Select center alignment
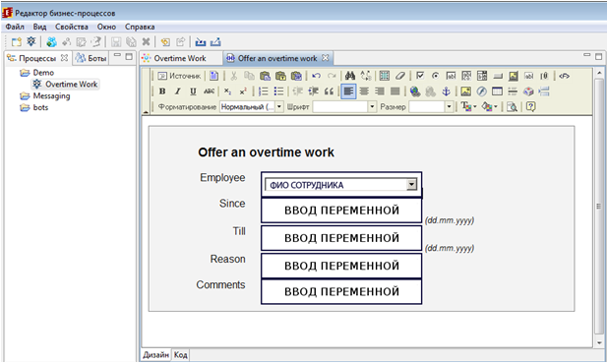The width and height of the screenshot is (607, 364). click(x=364, y=91)
